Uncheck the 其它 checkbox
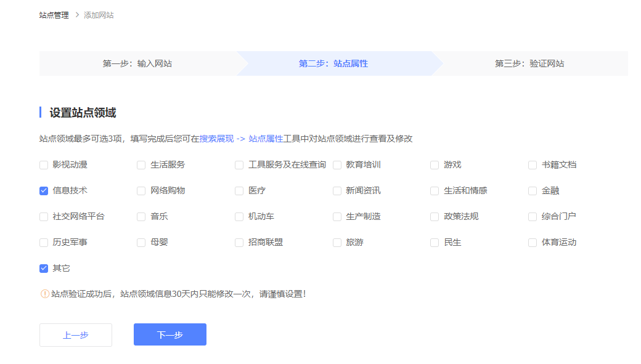 (x=44, y=269)
